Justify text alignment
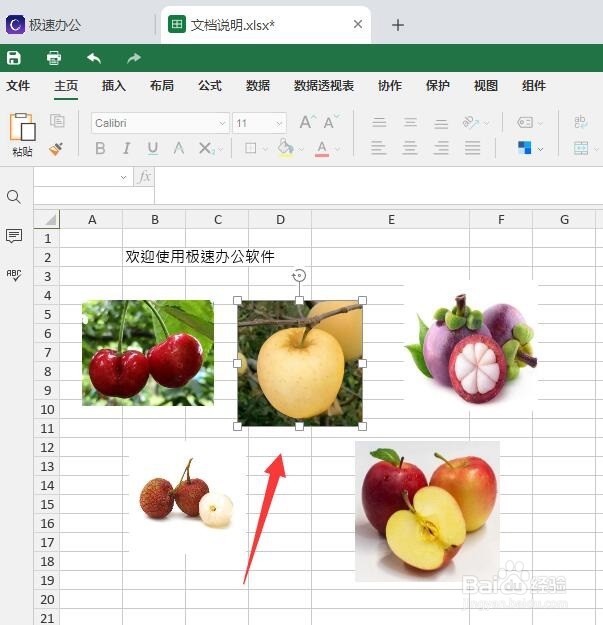Screen dimensions: 603x625 pos(472,148)
